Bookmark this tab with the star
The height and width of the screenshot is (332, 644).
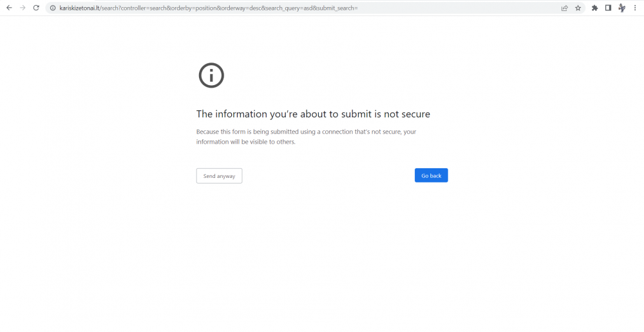click(x=578, y=8)
